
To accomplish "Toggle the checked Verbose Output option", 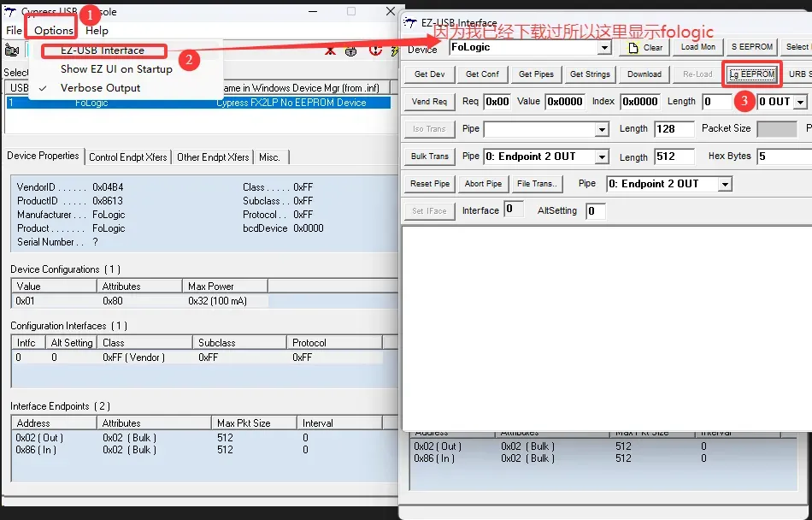I will coord(100,87).
